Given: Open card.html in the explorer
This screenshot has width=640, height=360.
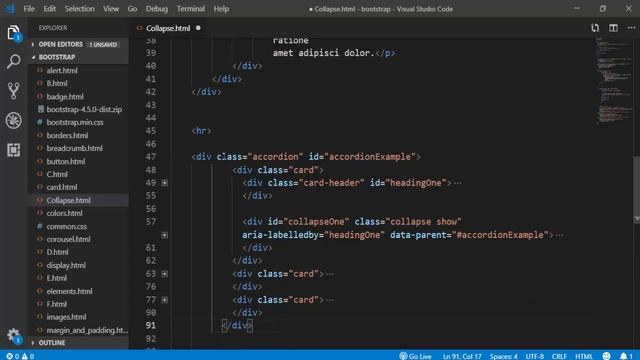Looking at the screenshot, I should coord(78,187).
